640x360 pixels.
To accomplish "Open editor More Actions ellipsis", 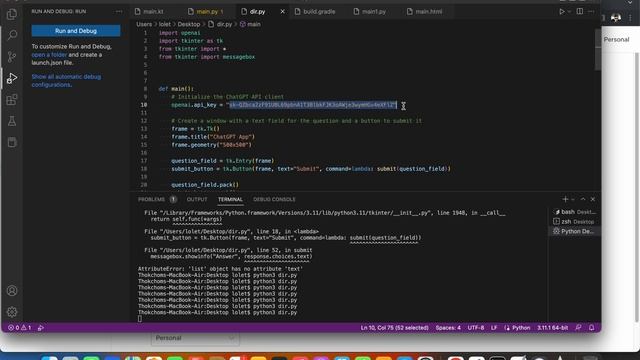I will [x=591, y=11].
